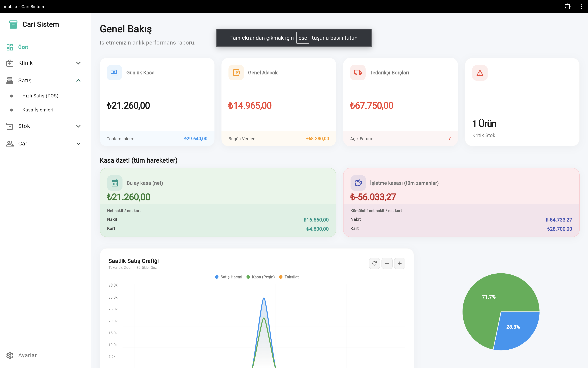The image size is (588, 368).
Task: Toggle Kasa (Peşin) legend series
Action: (x=260, y=277)
